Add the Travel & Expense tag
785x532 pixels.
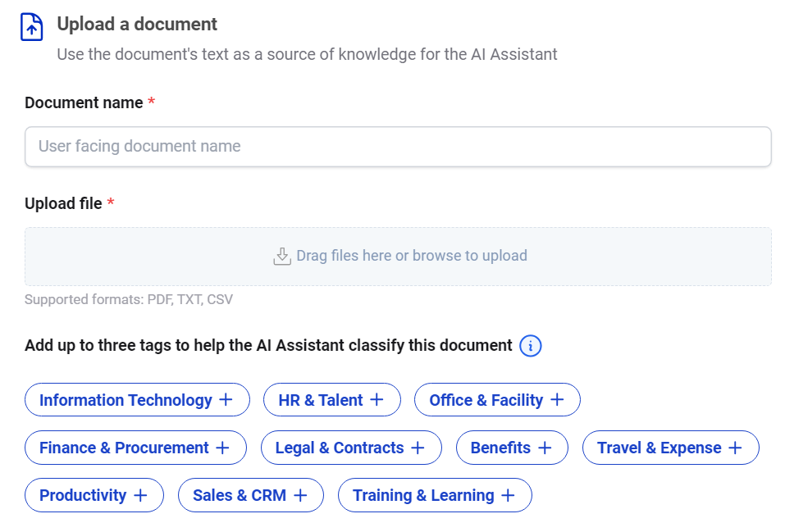[670, 448]
